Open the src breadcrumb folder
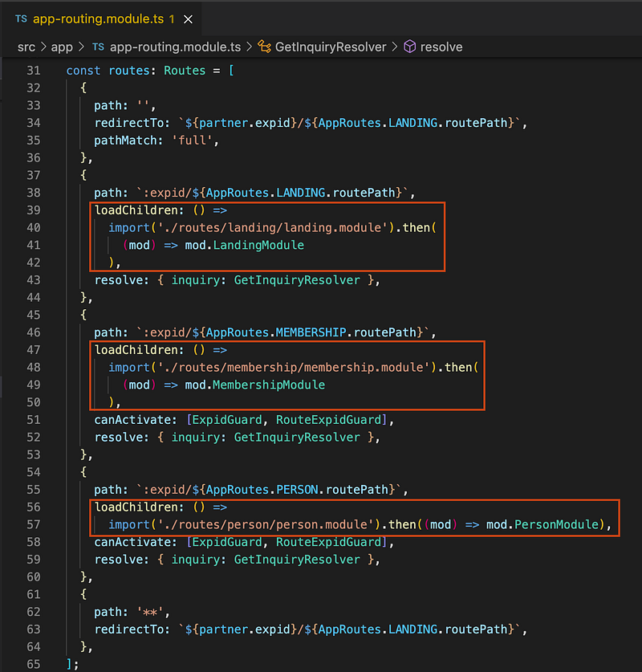The height and width of the screenshot is (672, 642). point(26,47)
